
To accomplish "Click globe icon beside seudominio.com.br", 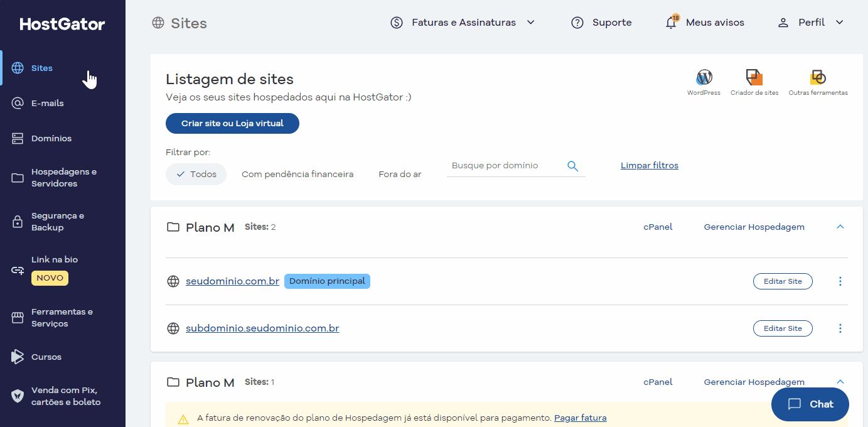I will tap(173, 281).
